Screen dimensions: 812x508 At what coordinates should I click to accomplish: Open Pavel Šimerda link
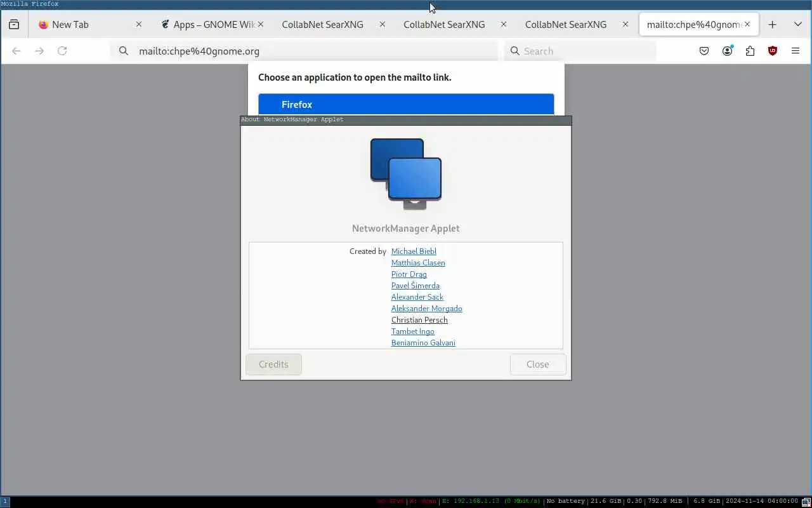pos(416,286)
